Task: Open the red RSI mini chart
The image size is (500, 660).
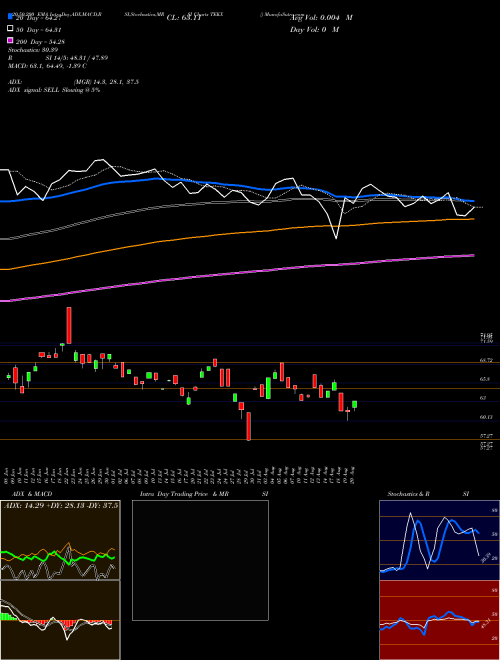Action: (x=439, y=620)
